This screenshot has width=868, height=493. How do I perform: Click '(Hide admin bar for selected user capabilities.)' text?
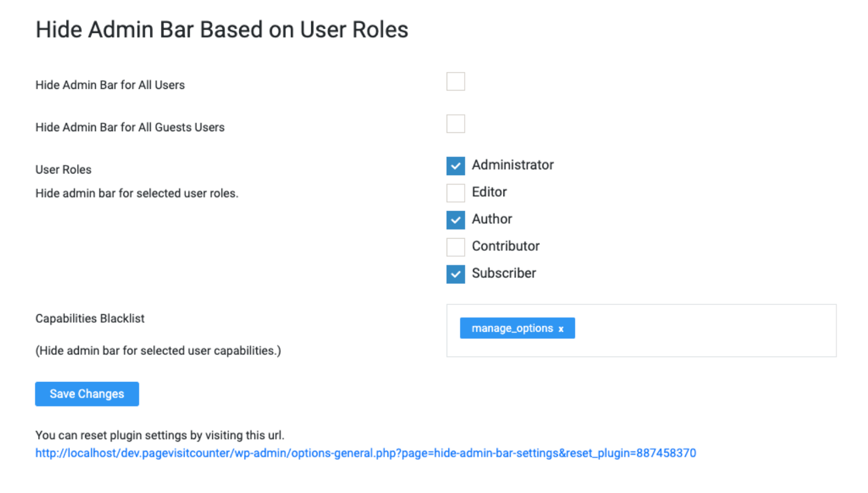tap(158, 351)
